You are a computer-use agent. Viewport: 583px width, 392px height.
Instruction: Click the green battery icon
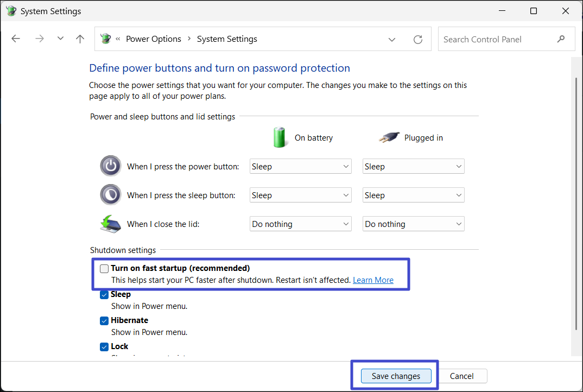click(x=280, y=137)
